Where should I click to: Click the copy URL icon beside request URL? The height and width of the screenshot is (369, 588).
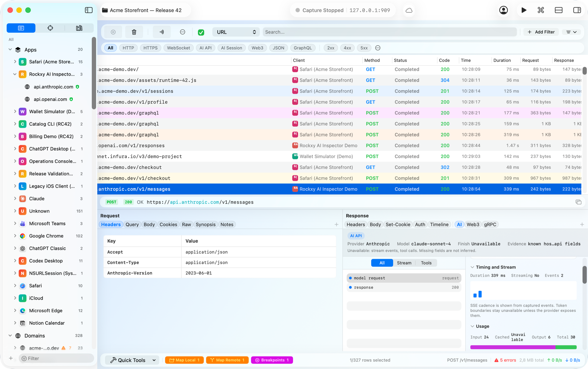pyautogui.click(x=578, y=202)
